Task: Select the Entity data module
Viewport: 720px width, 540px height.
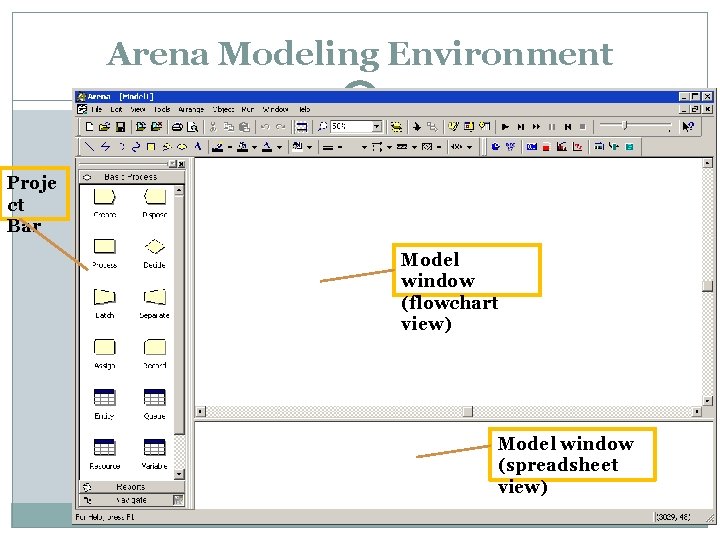Action: (x=104, y=404)
